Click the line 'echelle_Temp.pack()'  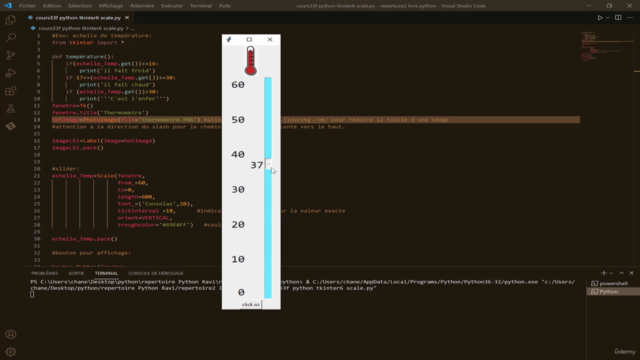84,239
